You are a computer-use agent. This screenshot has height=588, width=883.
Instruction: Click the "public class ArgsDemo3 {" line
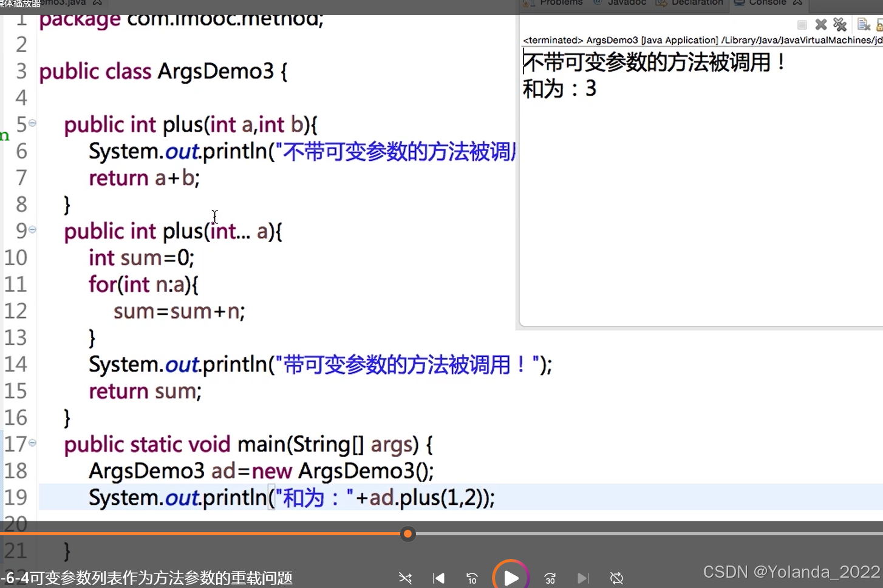pos(163,72)
